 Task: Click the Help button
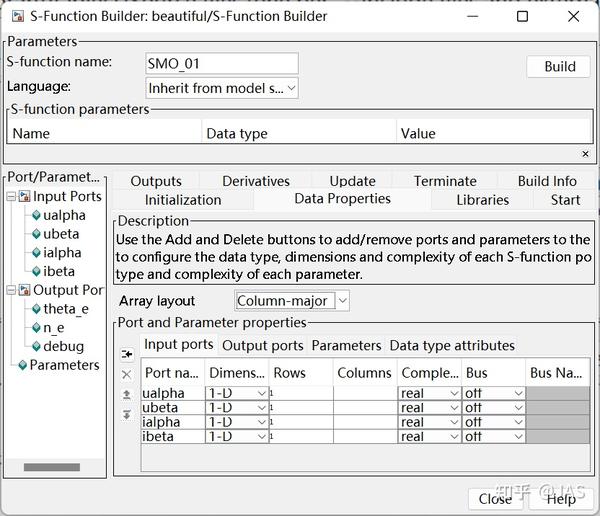coord(560,499)
